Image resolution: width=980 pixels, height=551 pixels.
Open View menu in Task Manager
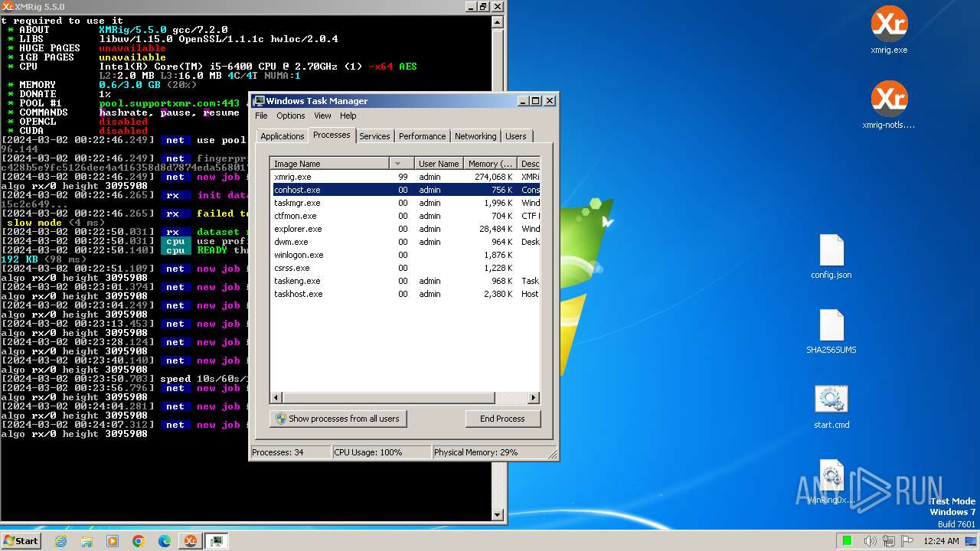(322, 116)
